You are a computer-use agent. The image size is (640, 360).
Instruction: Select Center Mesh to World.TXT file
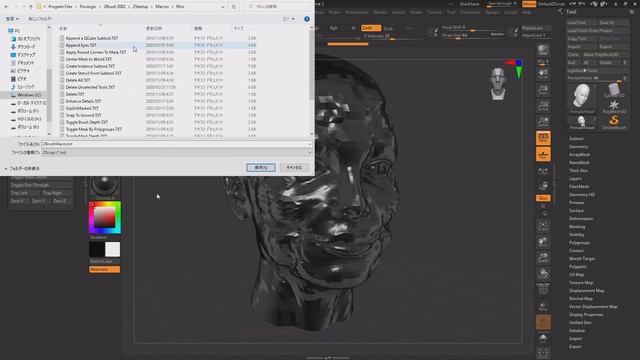point(157,59)
